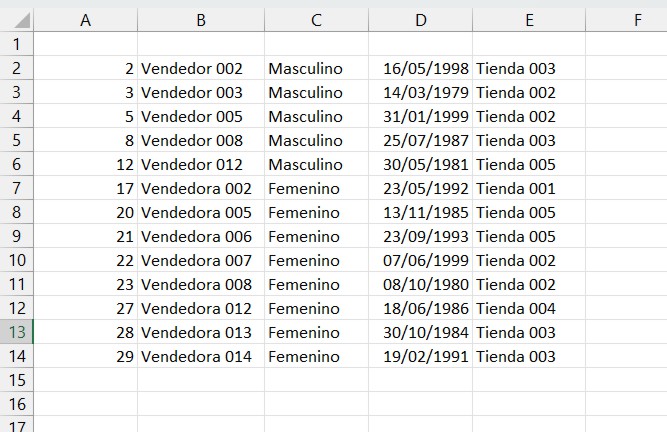Click Femenino cell in row 10
This screenshot has width=667, height=432.
[316, 260]
